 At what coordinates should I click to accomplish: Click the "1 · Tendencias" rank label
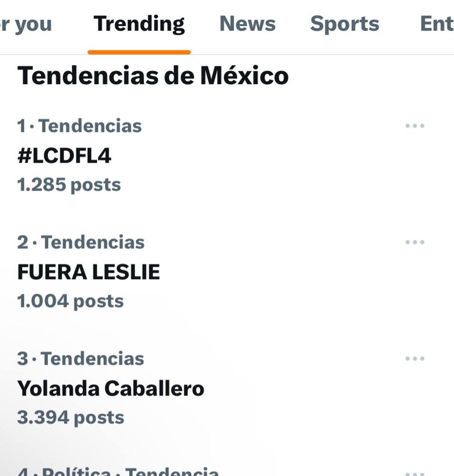click(79, 126)
